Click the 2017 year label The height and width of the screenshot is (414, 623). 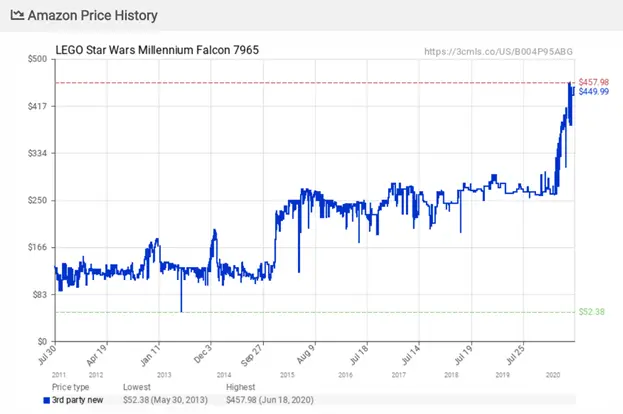[399, 375]
